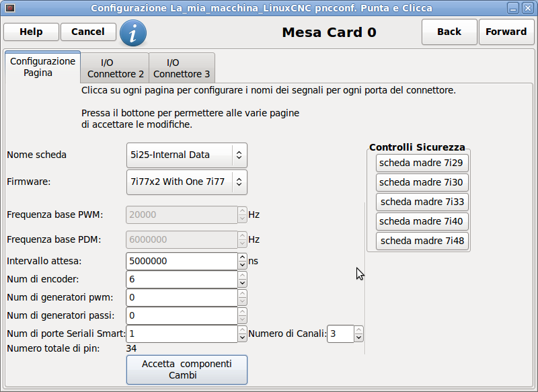Click scheda madre 7i40 button
Screen dimensions: 538x392
(422, 221)
